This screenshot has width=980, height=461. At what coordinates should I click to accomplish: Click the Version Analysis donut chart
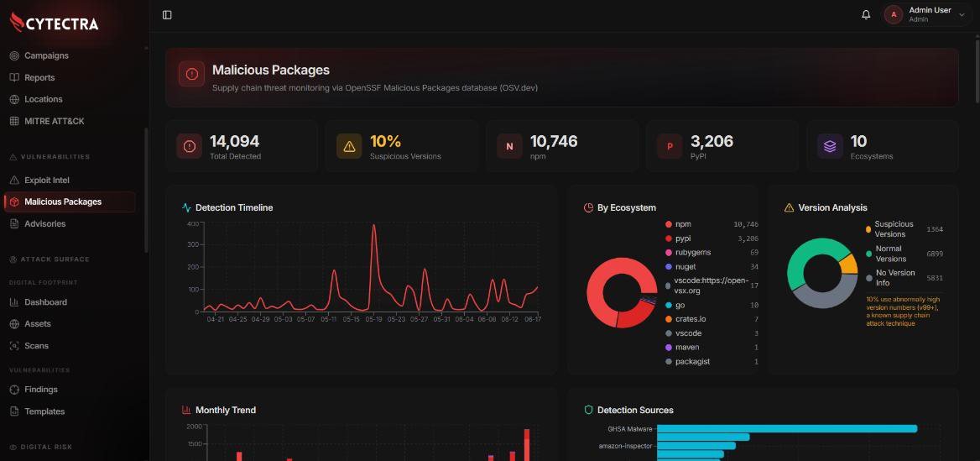coord(822,273)
